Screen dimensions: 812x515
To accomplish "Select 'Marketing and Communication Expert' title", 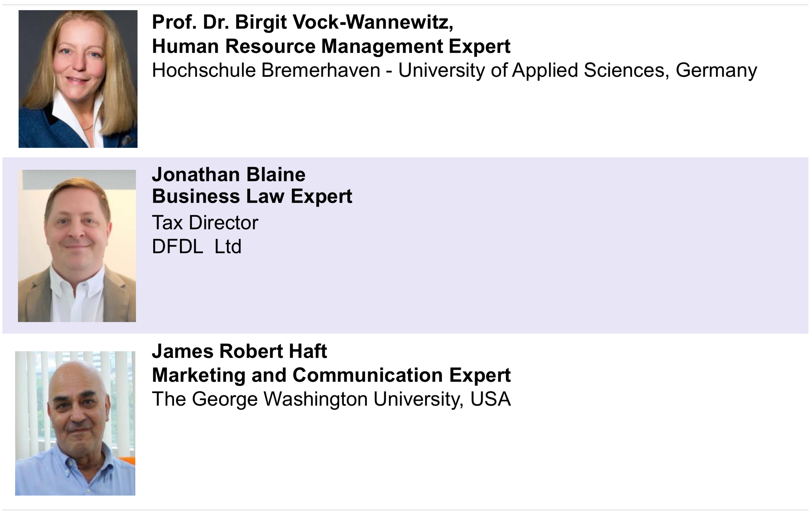I will click(331, 375).
